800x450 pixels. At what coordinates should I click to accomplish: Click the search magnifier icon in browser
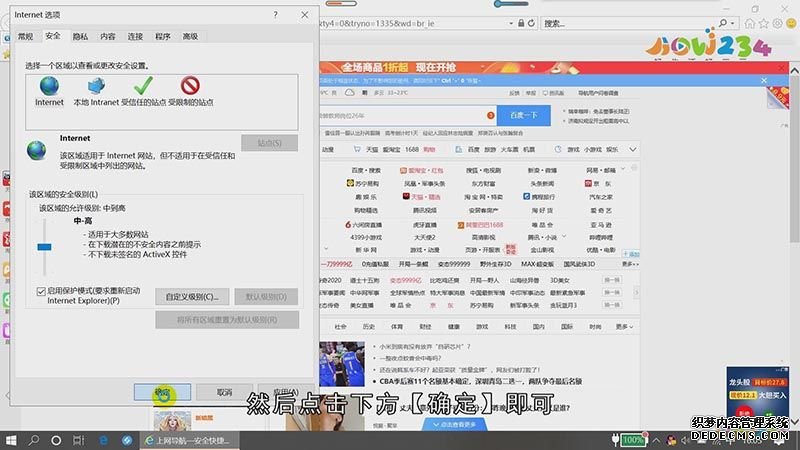tap(722, 23)
